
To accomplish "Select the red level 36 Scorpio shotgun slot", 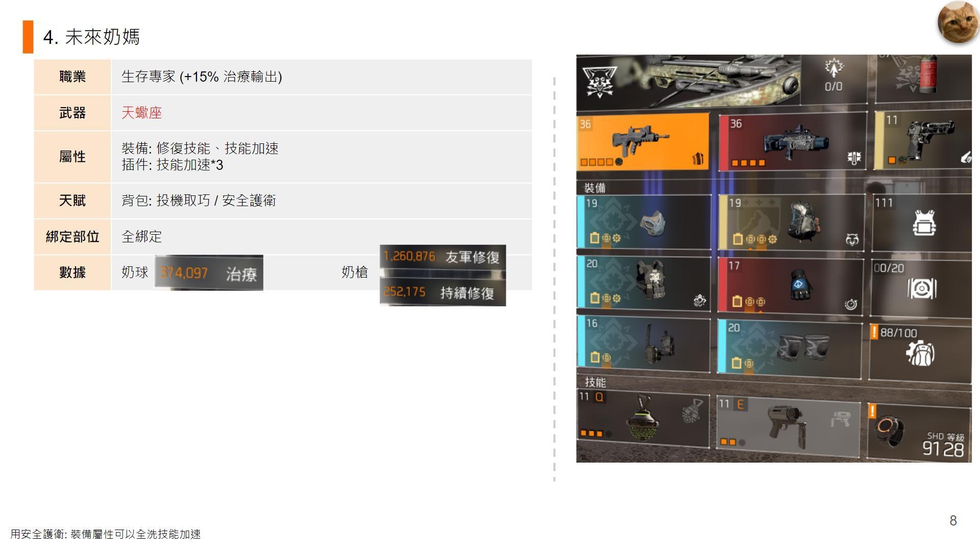I will (x=793, y=142).
